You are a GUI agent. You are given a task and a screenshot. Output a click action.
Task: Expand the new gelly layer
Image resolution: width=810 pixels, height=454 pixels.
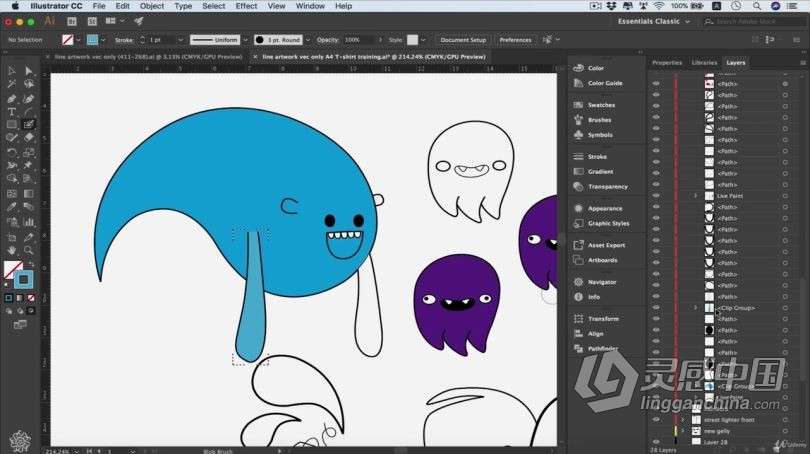tap(682, 431)
